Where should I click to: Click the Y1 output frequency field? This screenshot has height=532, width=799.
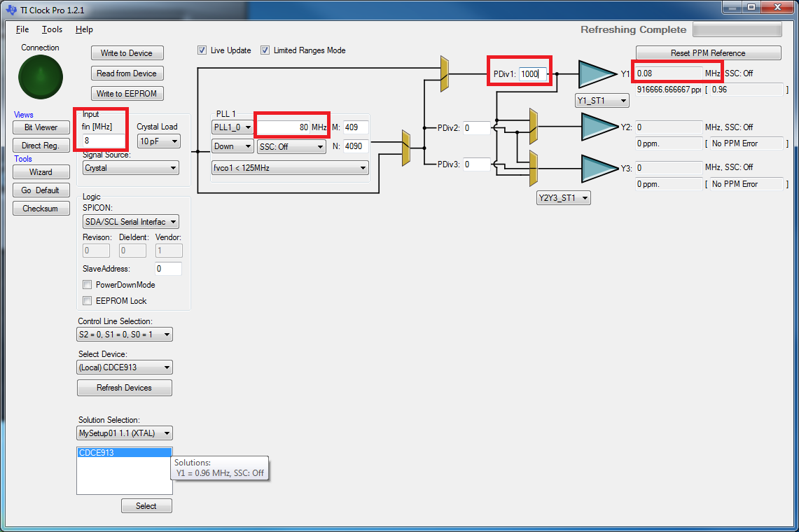pyautogui.click(x=669, y=73)
